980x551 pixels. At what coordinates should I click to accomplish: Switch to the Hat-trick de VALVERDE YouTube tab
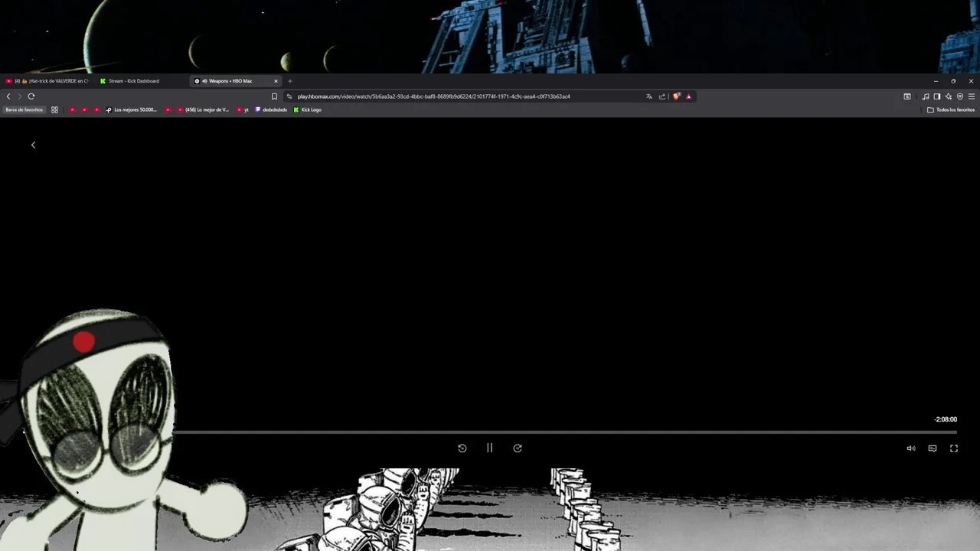coord(47,81)
